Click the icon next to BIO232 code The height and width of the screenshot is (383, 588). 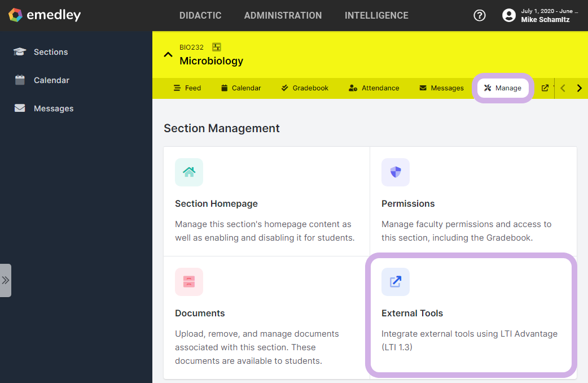217,47
